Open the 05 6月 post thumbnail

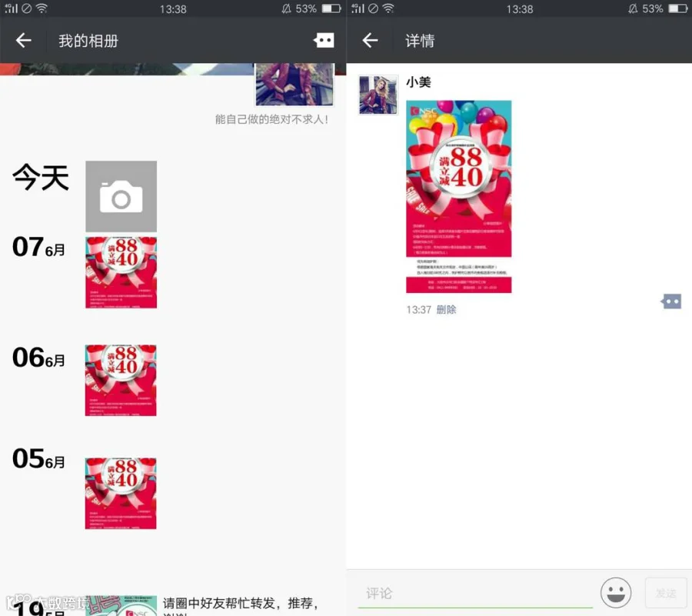(x=121, y=493)
